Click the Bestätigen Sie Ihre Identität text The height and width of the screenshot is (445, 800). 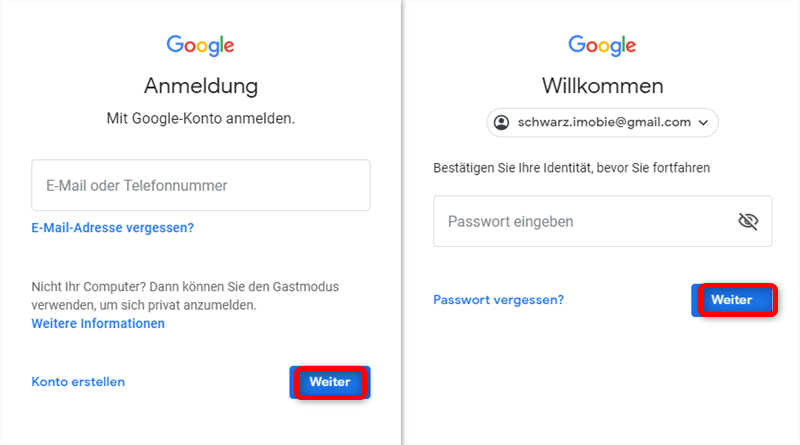pos(571,168)
